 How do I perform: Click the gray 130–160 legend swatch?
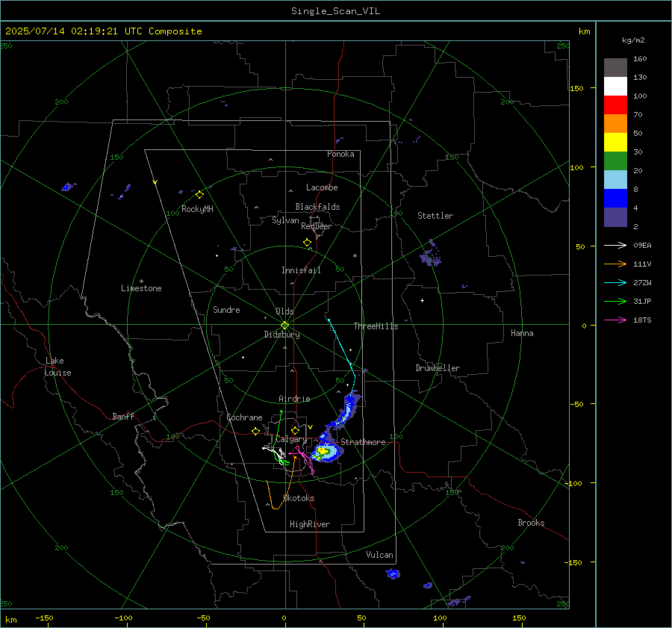tap(615, 68)
